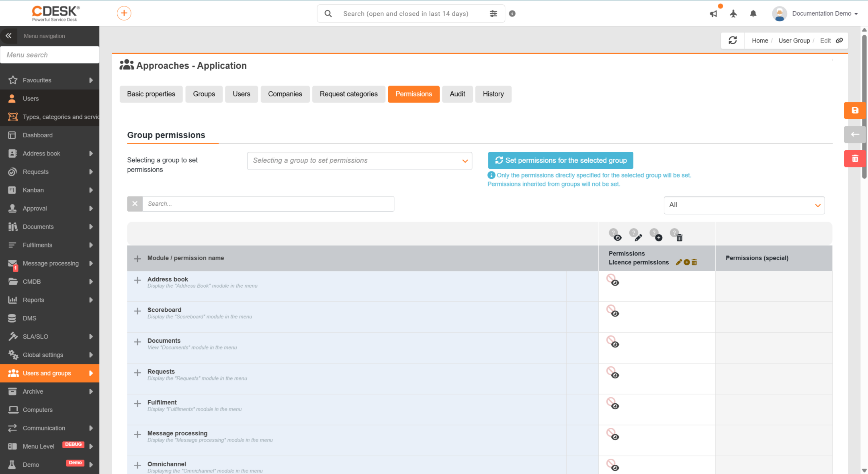Open the notifications bell icon
868x474 pixels.
pyautogui.click(x=753, y=14)
